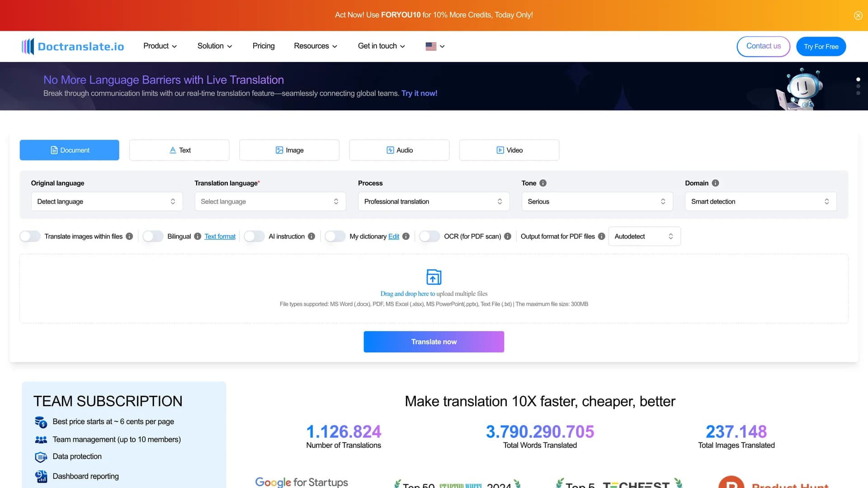Toggle Translate images within files switch

[30, 236]
